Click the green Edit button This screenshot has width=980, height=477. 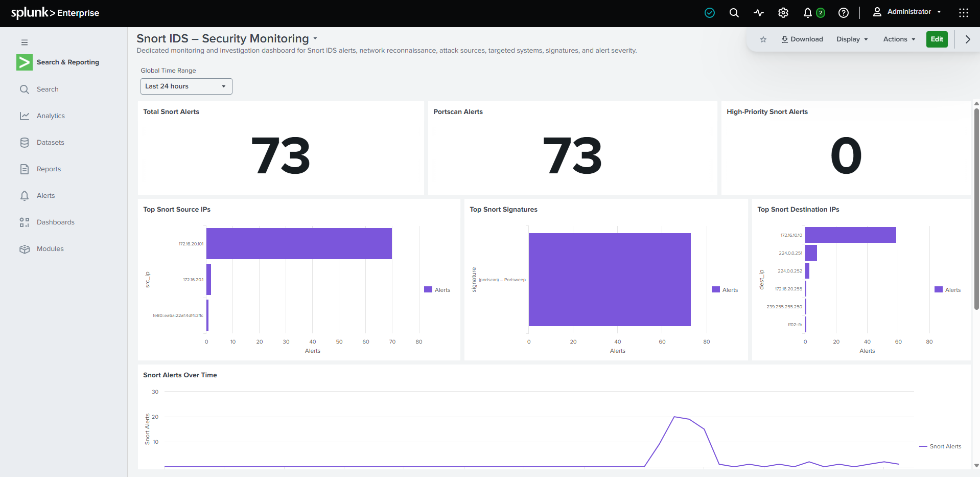[x=937, y=39]
